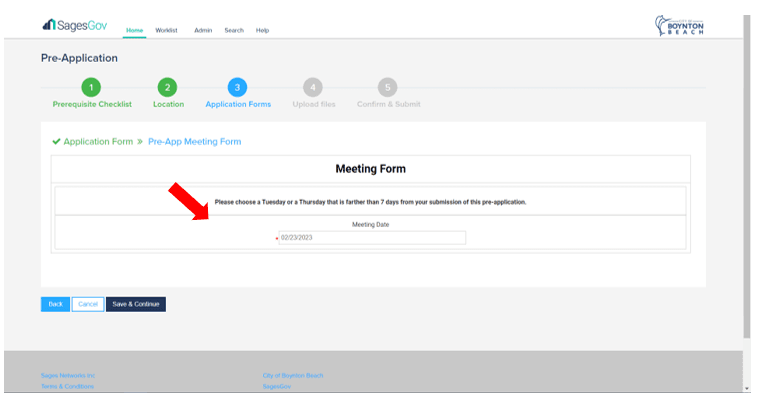The width and height of the screenshot is (760, 403).
Task: Open the Admin menu
Action: [202, 31]
